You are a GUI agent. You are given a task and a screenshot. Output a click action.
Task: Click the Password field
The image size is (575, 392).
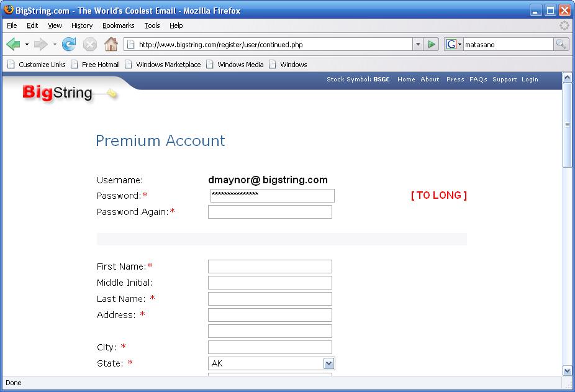tap(273, 196)
